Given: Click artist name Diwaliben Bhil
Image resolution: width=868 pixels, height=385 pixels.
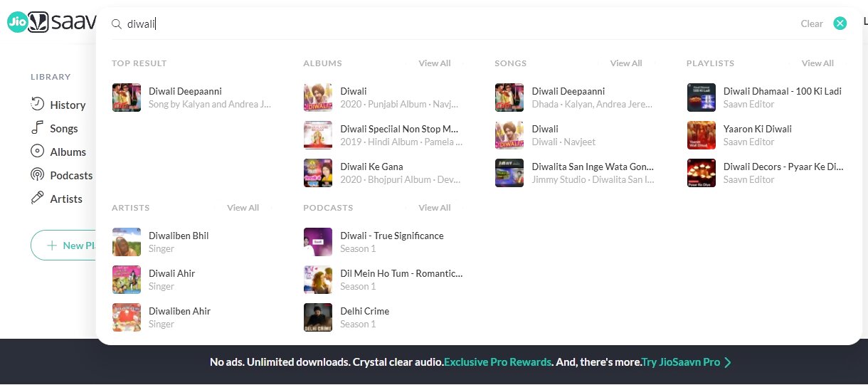Looking at the screenshot, I should [x=179, y=236].
